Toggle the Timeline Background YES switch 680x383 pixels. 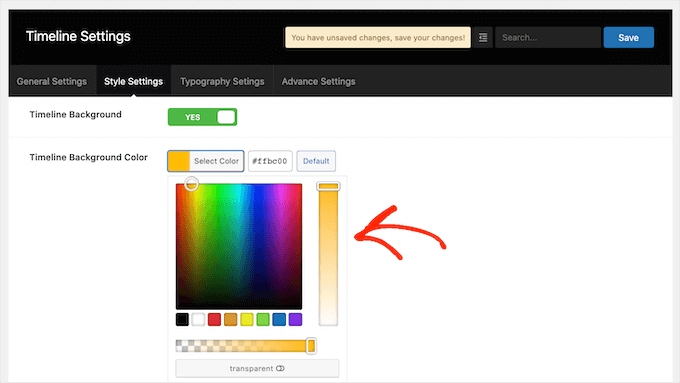pyautogui.click(x=203, y=117)
